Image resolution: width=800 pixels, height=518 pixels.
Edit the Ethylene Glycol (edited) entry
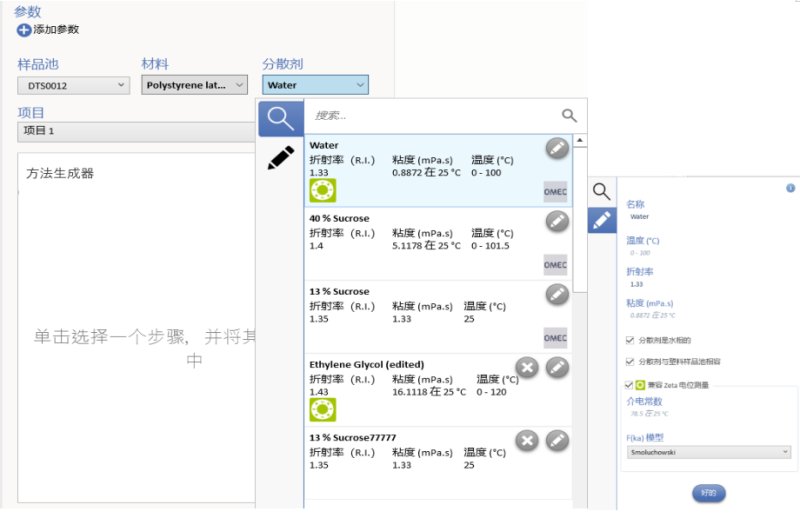pyautogui.click(x=557, y=368)
